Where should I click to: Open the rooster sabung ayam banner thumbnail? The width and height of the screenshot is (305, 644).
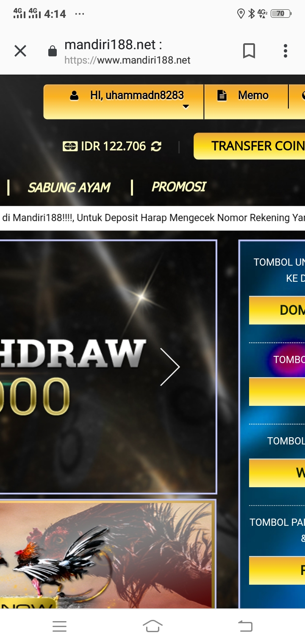coord(108,554)
